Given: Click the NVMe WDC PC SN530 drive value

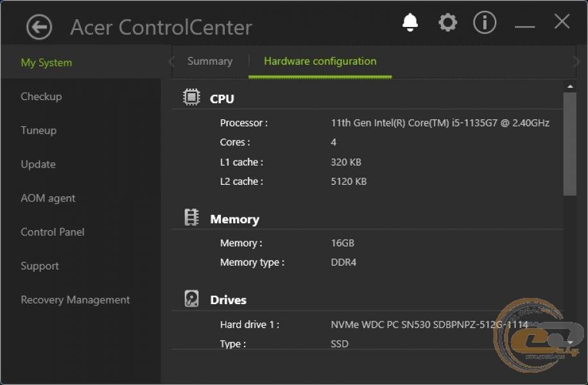Looking at the screenshot, I should [x=429, y=325].
